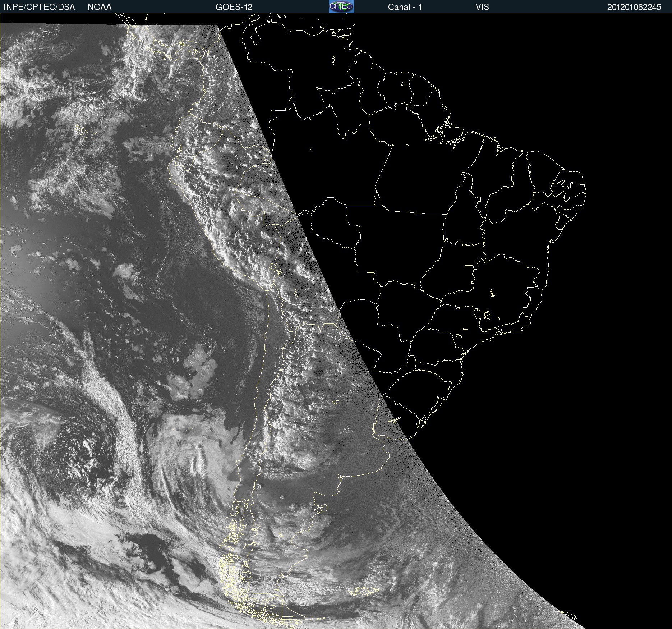Click the INPE/CPTEC/DSA header text
This screenshot has width=672, height=629.
coord(39,7)
